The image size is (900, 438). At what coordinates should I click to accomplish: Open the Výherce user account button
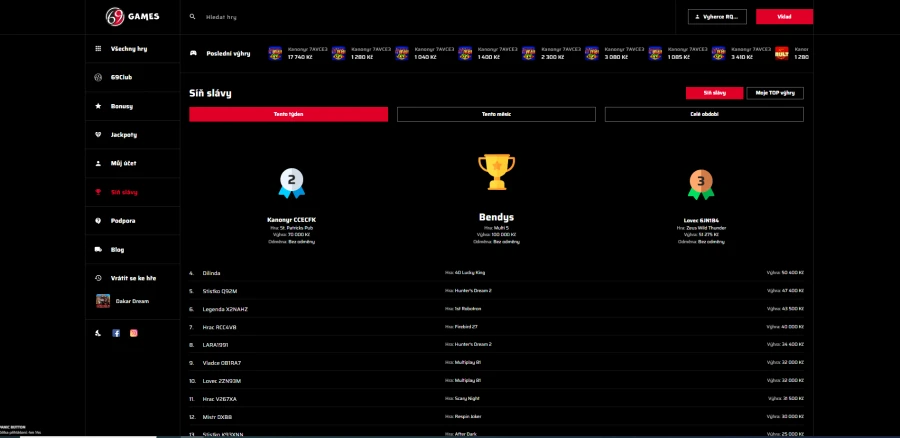tap(717, 17)
